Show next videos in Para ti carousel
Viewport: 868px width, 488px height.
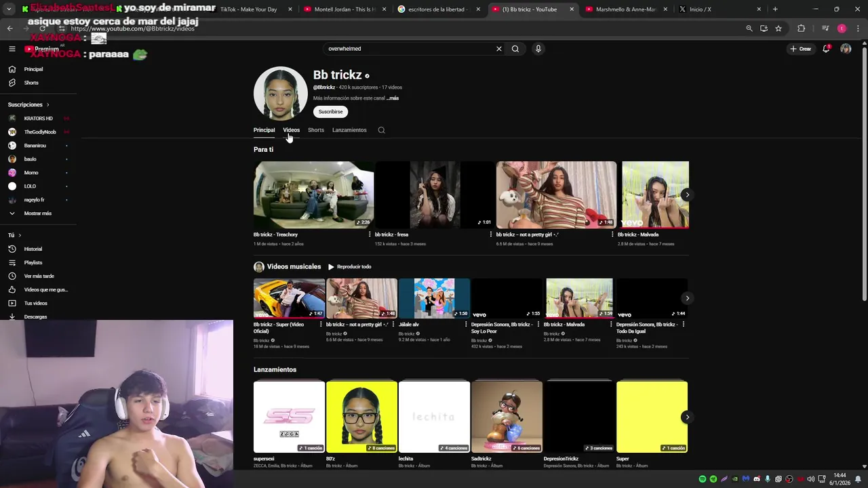click(687, 195)
